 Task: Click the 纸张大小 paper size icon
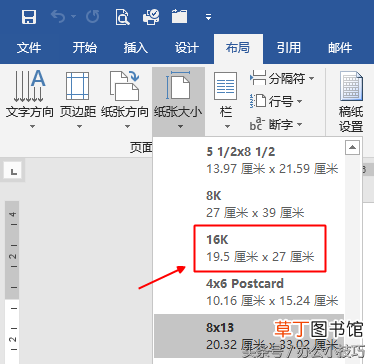click(178, 85)
